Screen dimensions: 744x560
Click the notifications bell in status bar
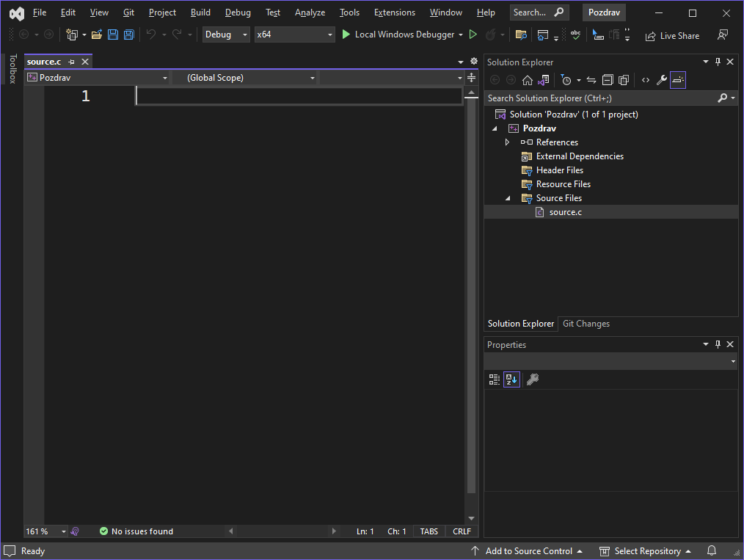pos(712,550)
